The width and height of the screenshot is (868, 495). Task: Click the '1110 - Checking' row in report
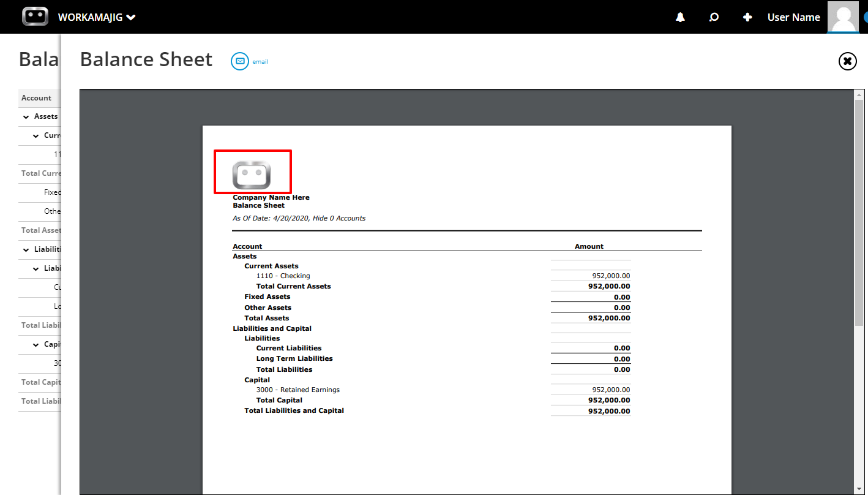point(432,276)
